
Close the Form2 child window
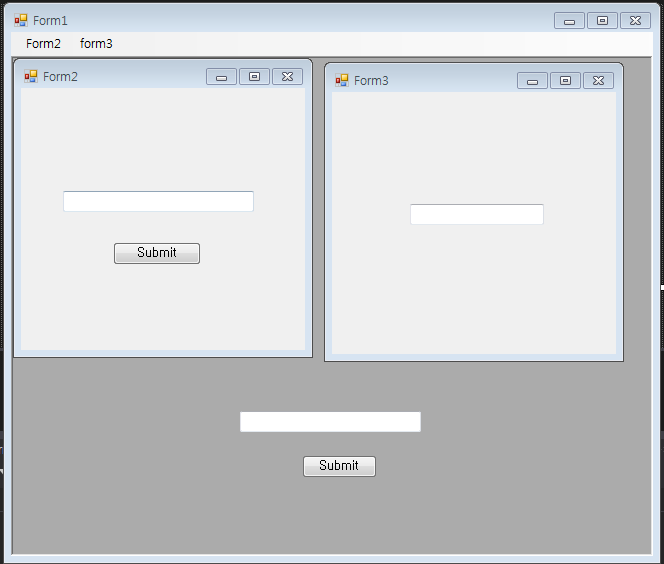click(x=288, y=77)
